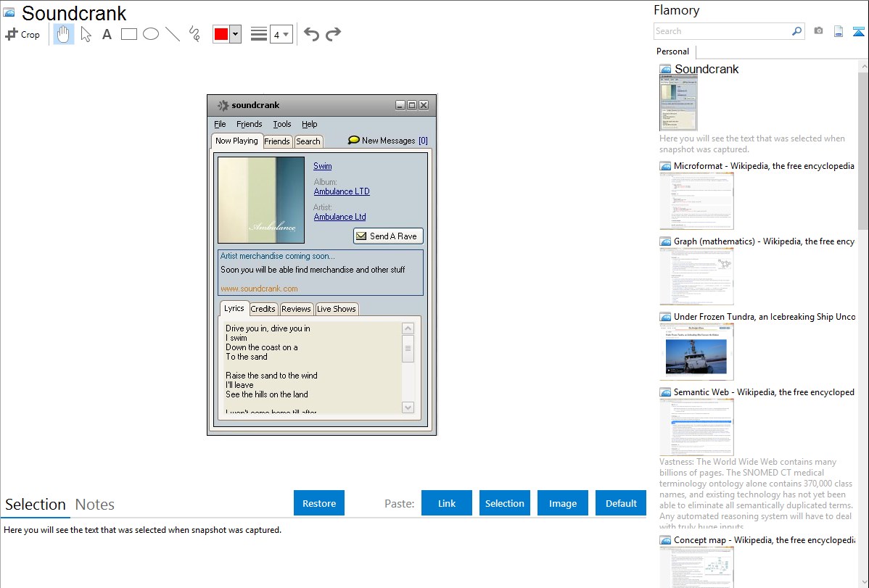Open the Help menu in soundcrank
The width and height of the screenshot is (869, 588).
pyautogui.click(x=309, y=124)
